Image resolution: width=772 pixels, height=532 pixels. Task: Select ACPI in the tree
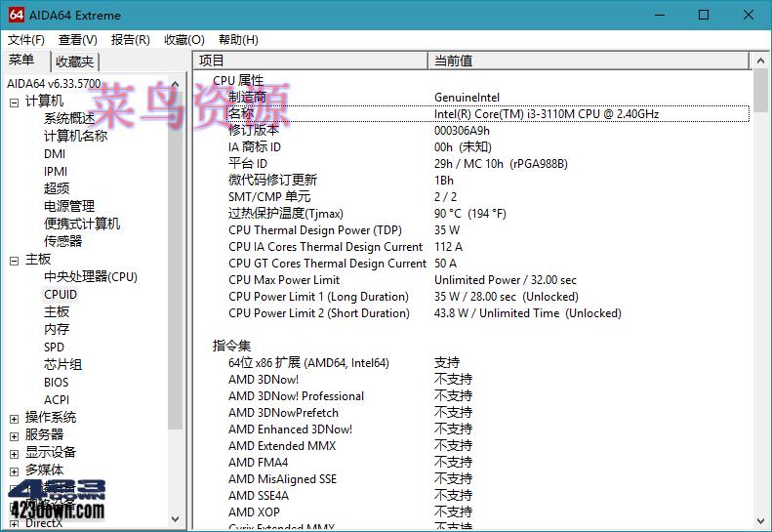pos(57,399)
